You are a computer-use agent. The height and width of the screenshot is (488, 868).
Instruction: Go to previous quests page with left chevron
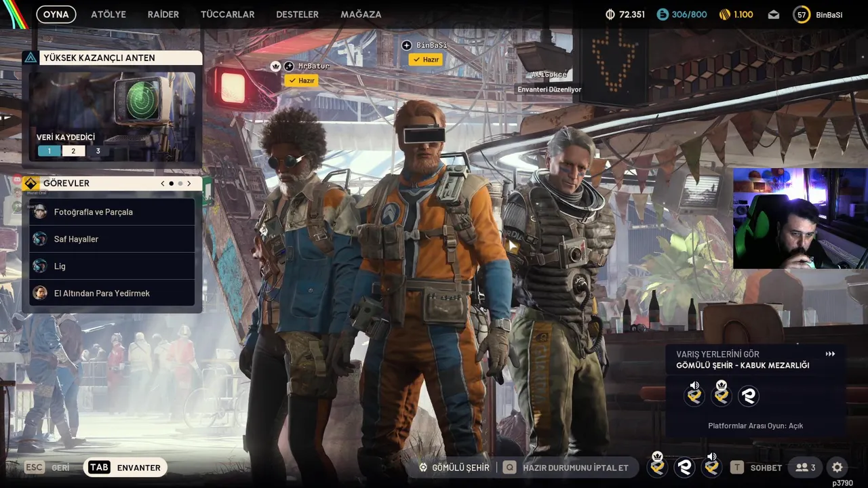163,183
